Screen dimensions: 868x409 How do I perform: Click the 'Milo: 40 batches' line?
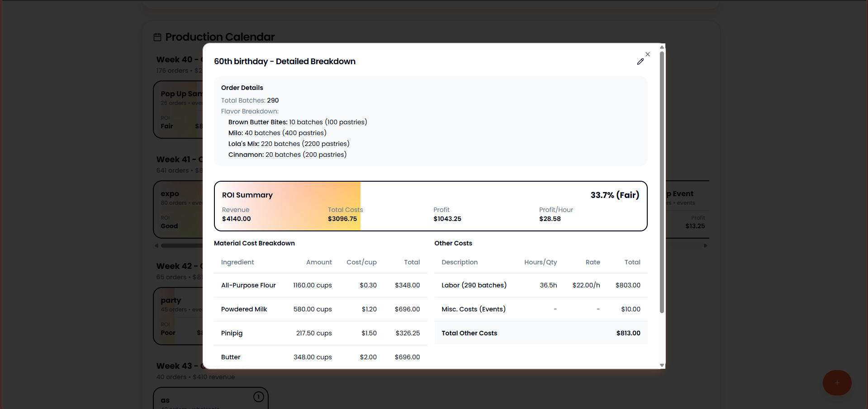(x=277, y=133)
